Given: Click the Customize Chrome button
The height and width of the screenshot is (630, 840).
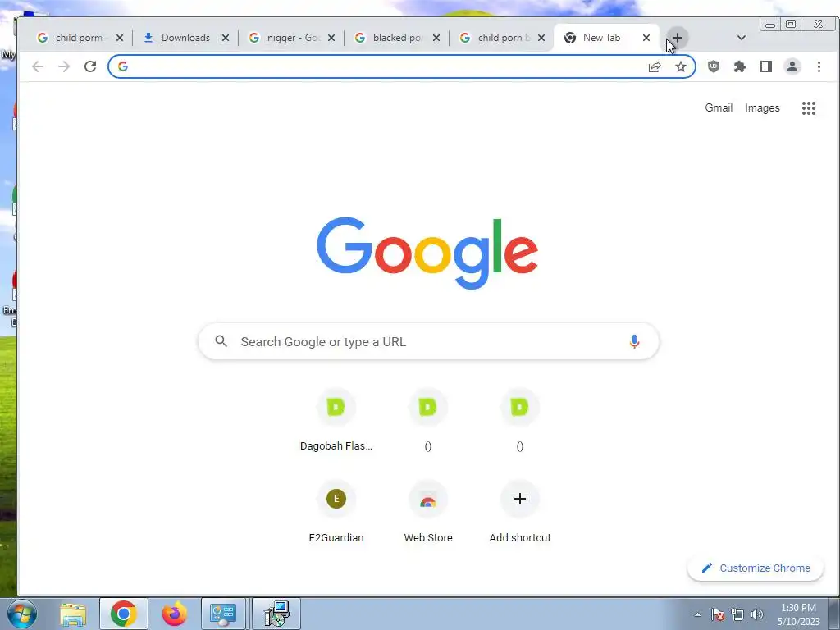Looking at the screenshot, I should tap(756, 568).
